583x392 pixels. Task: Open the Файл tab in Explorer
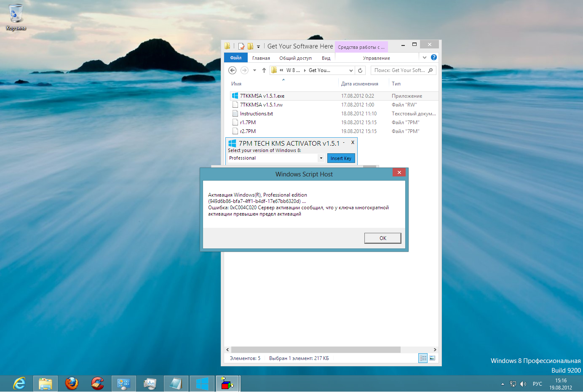click(236, 58)
